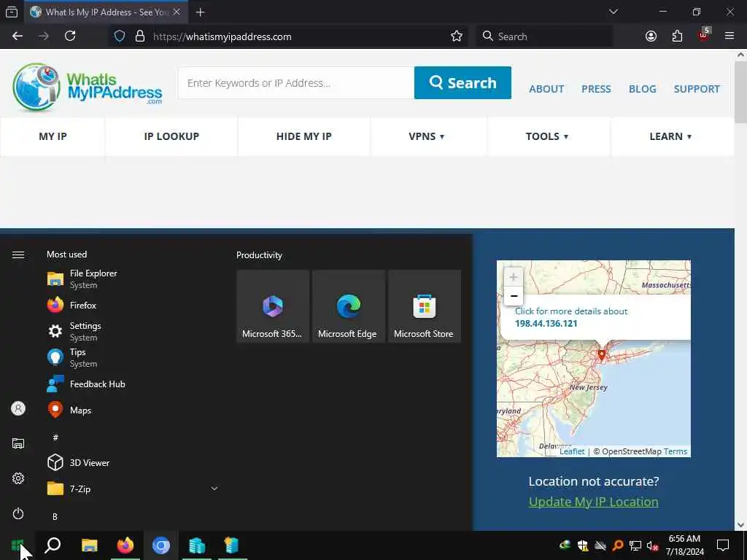Select MY IP navigation tab
Screen dimensions: 747x560
tap(53, 136)
